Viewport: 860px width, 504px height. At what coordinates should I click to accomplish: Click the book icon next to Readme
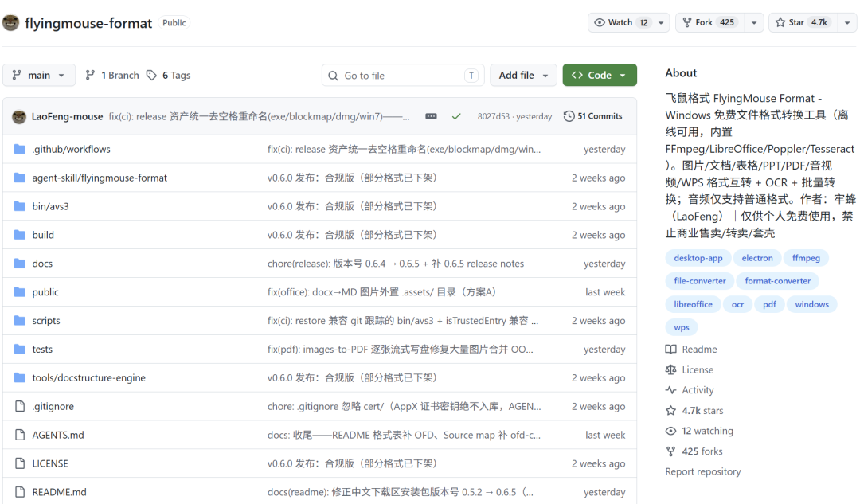pos(670,350)
